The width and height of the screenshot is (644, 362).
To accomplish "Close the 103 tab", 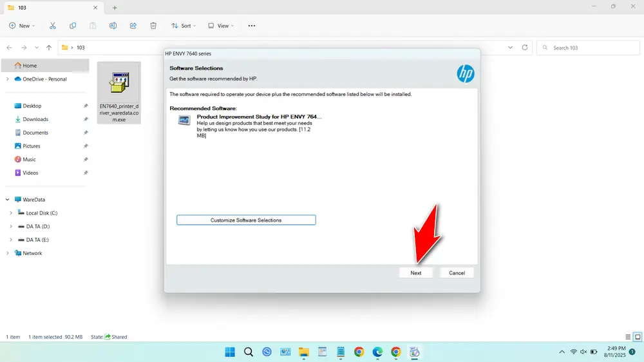I will (95, 8).
